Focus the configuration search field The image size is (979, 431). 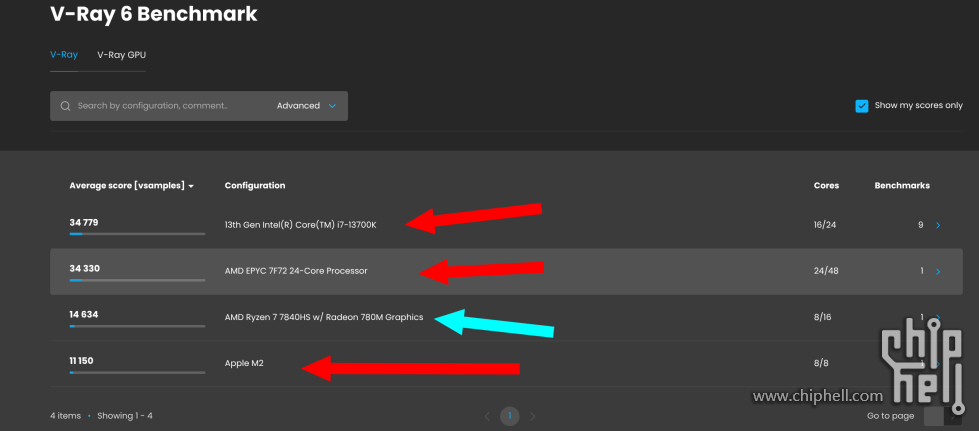[152, 106]
